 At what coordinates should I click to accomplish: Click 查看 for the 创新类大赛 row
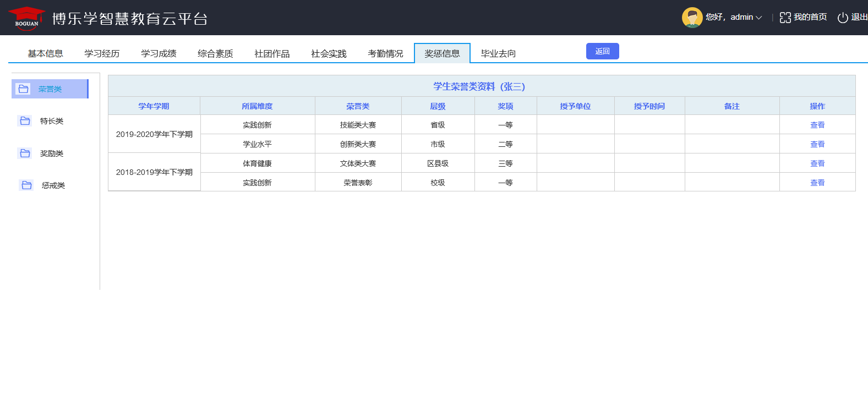pos(817,144)
